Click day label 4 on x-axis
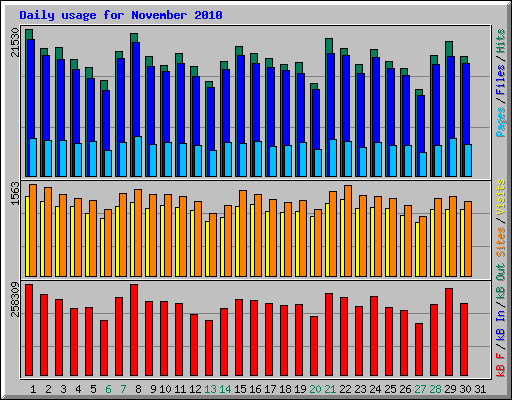 tap(78, 389)
